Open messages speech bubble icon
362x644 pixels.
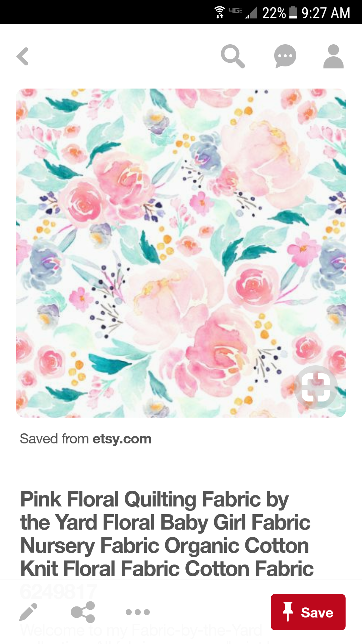coord(285,56)
